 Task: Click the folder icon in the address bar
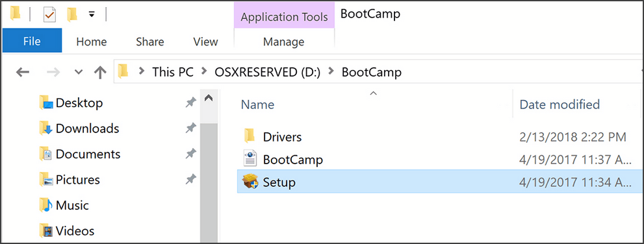(x=123, y=71)
